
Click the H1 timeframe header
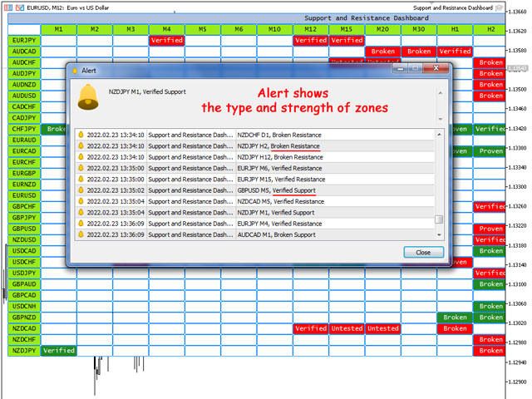[x=455, y=30]
